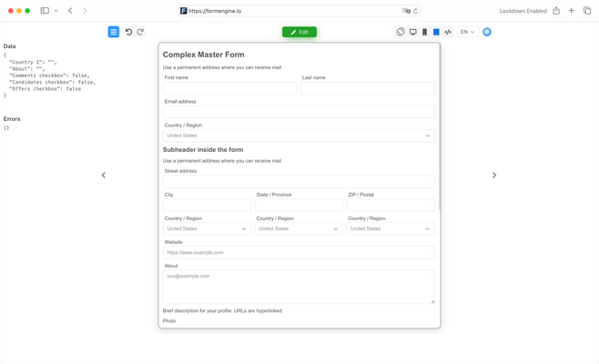
Task: Show the tab overview
Action: pyautogui.click(x=587, y=11)
